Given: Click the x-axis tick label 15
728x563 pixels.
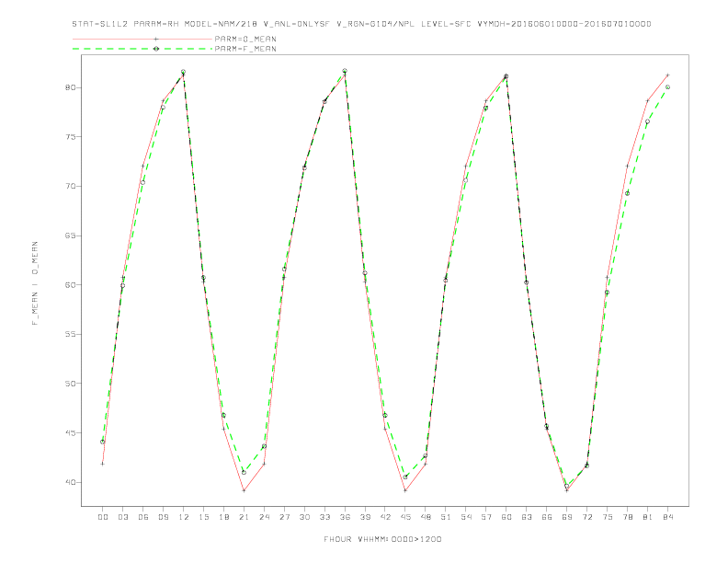Looking at the screenshot, I should pos(204,517).
